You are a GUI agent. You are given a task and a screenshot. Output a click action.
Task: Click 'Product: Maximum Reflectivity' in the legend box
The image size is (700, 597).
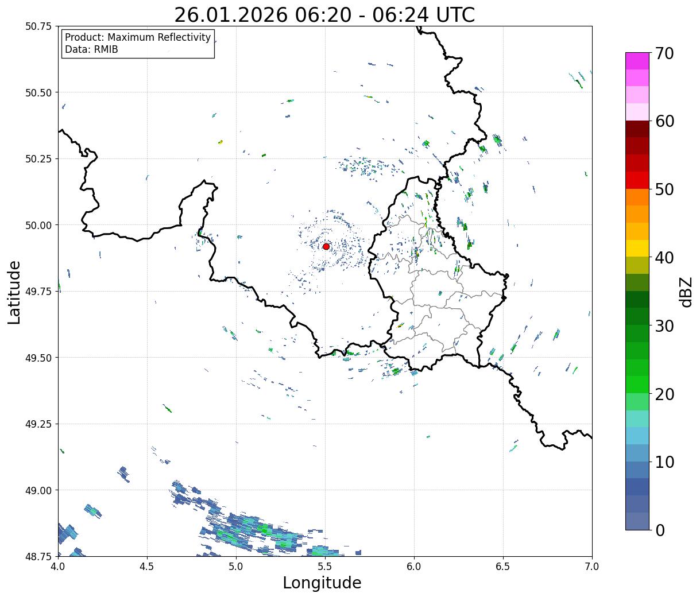coord(138,37)
